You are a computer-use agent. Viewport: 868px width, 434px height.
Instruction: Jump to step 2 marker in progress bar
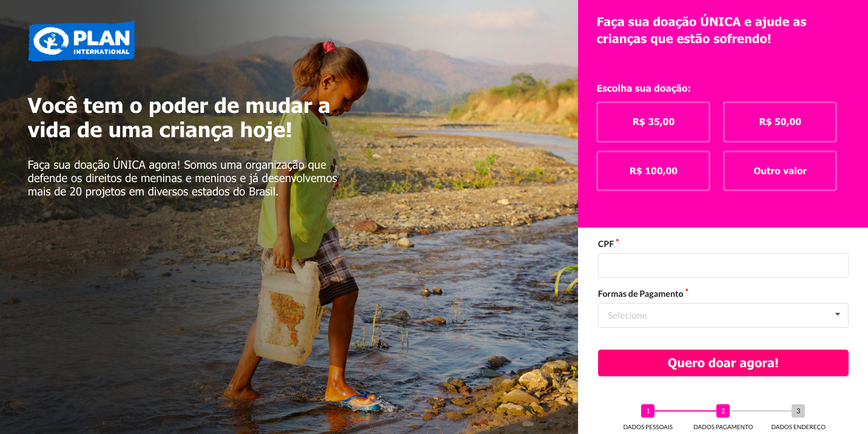pyautogui.click(x=723, y=411)
